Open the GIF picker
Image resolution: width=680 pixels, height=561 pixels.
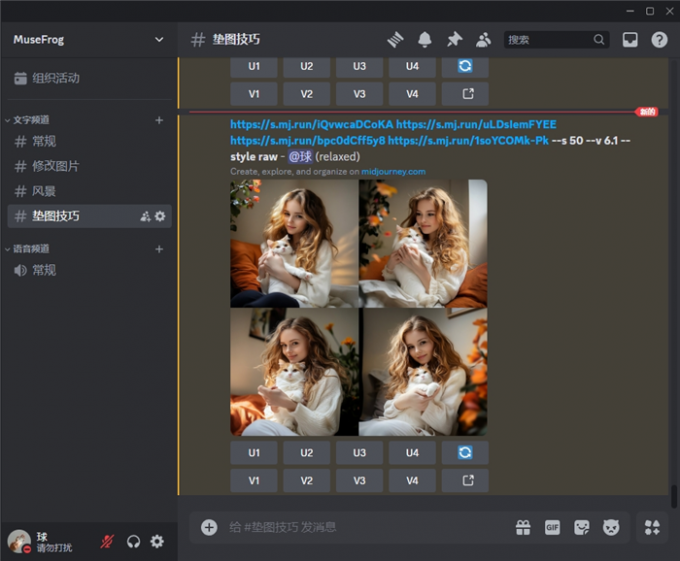[552, 528]
